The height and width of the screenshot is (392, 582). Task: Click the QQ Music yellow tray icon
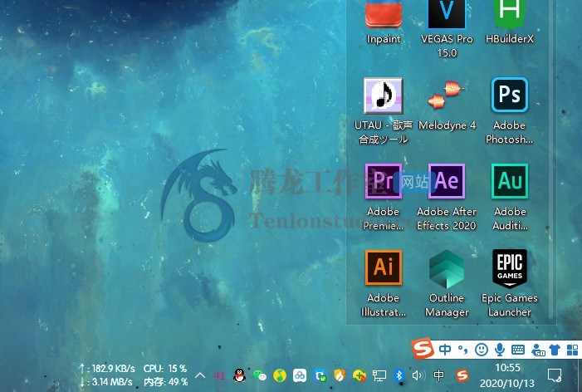pyautogui.click(x=280, y=375)
